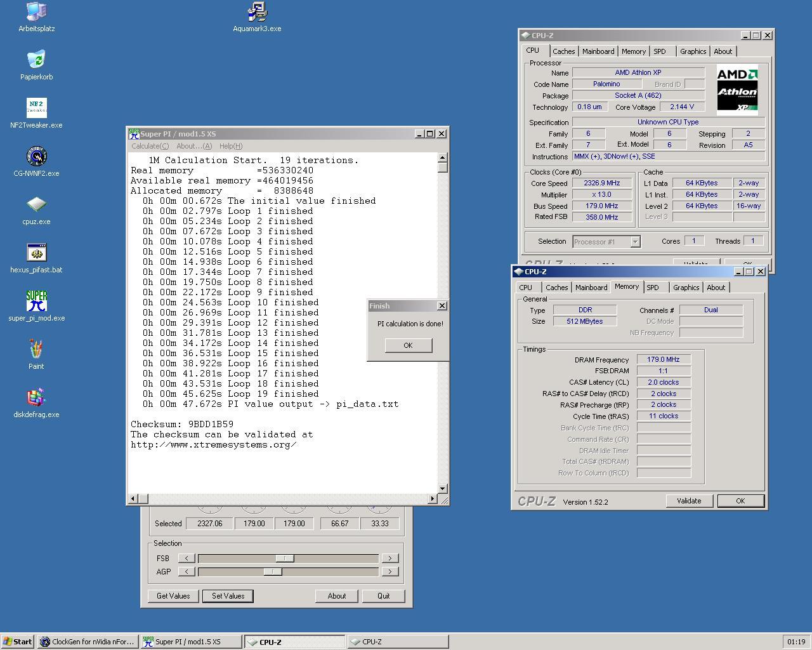
Task: Click the 66.67 selected value field
Action: [339, 524]
